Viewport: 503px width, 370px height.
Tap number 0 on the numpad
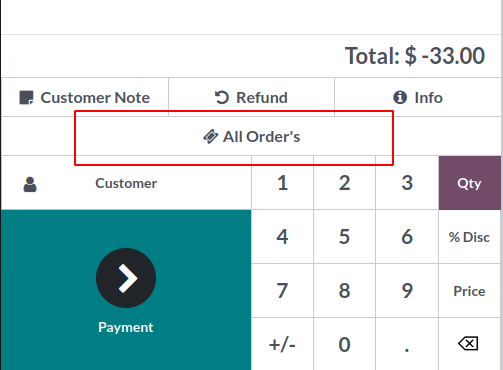click(344, 344)
